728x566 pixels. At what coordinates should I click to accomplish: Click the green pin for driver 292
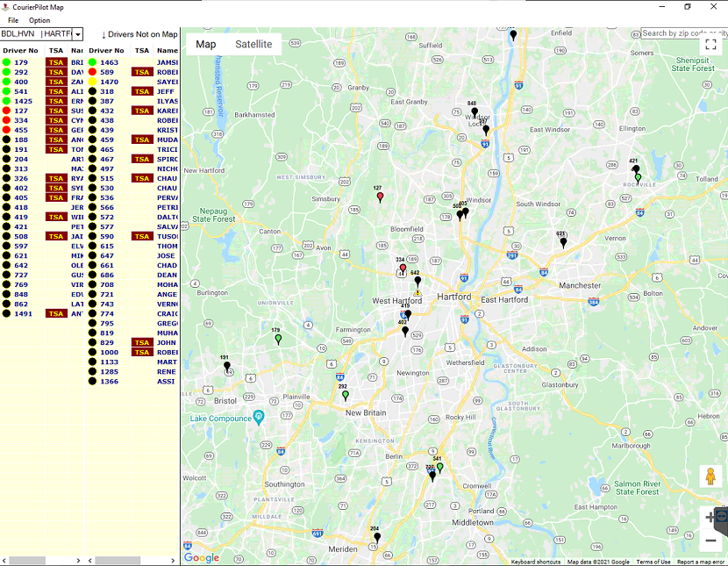[x=345, y=395]
